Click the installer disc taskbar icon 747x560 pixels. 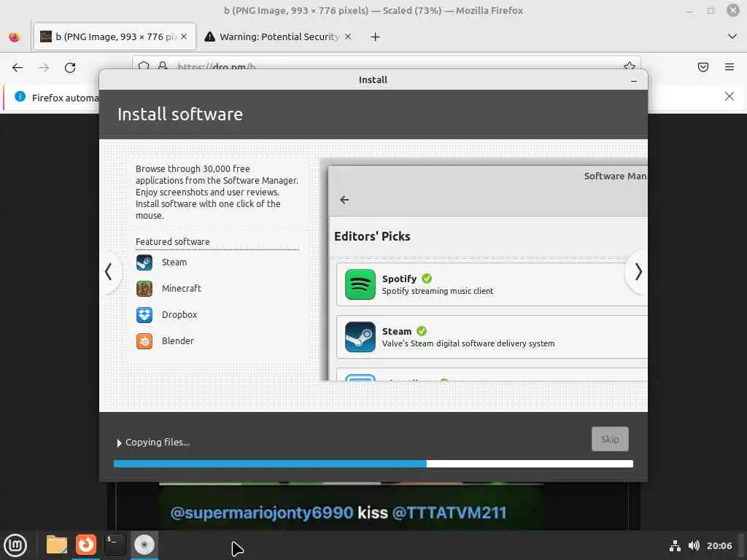(144, 545)
